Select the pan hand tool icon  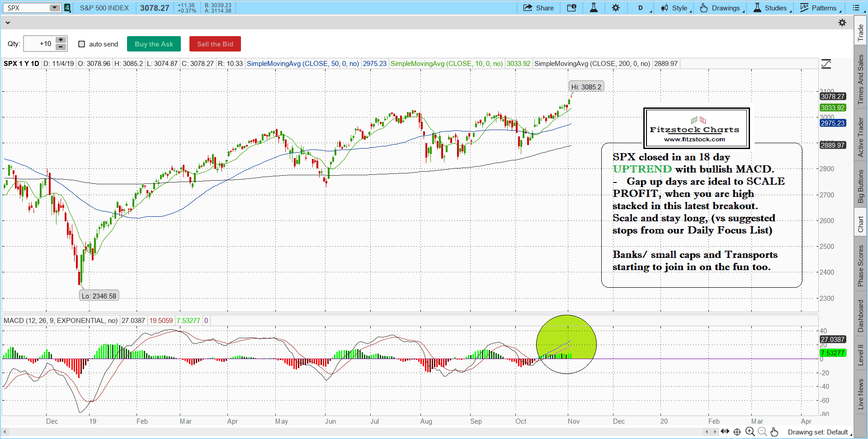tap(774, 432)
